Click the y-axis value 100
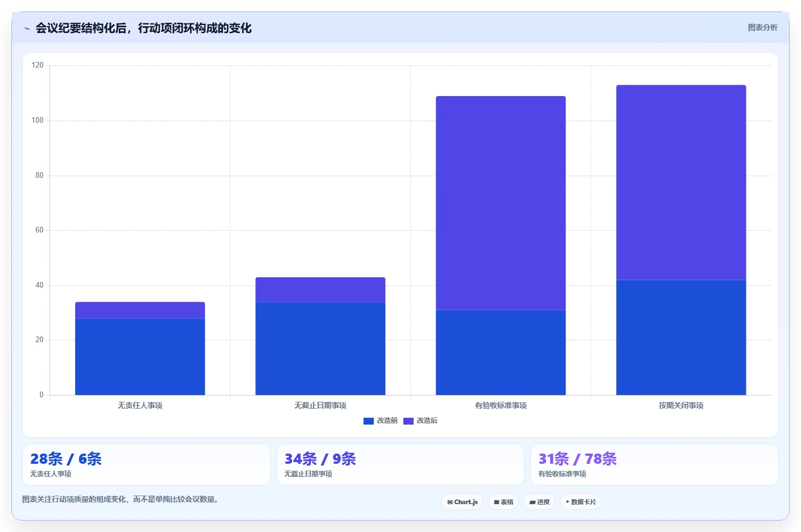Image resolution: width=801 pixels, height=532 pixels. 38,120
